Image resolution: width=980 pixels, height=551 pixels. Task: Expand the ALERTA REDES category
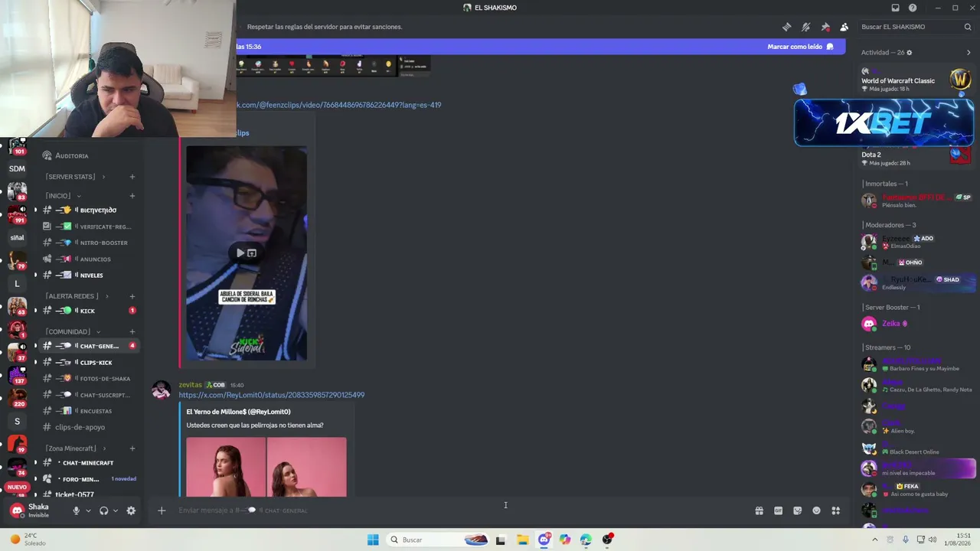77,296
